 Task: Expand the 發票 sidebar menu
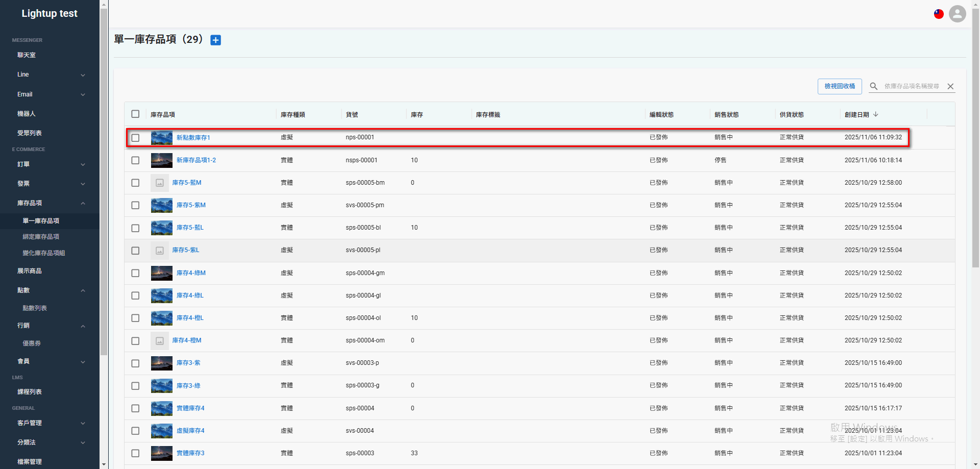point(50,184)
